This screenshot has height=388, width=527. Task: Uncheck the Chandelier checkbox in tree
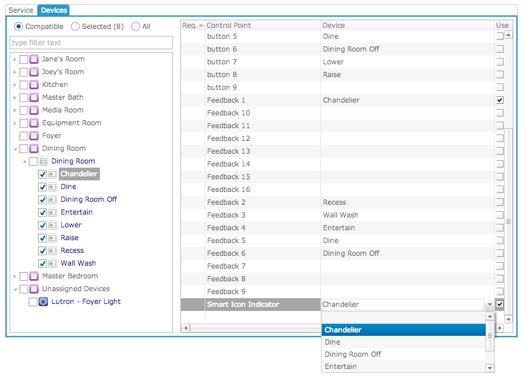pos(42,174)
